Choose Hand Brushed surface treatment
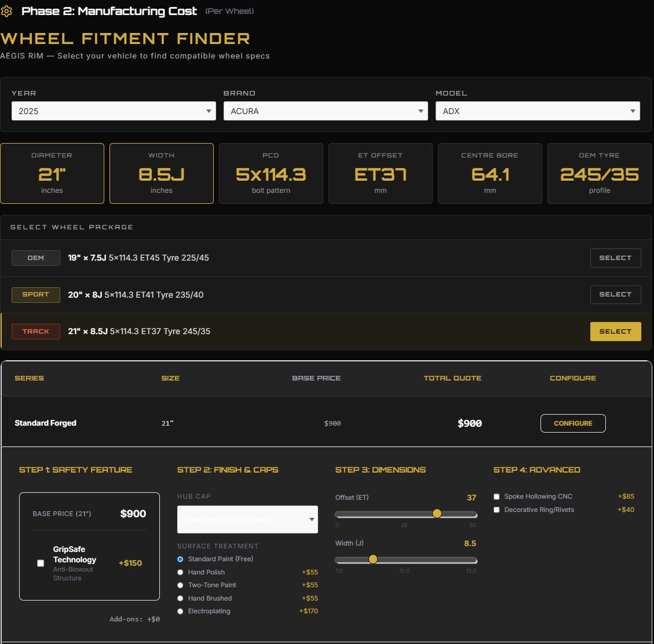The height and width of the screenshot is (644, 654). [x=180, y=598]
